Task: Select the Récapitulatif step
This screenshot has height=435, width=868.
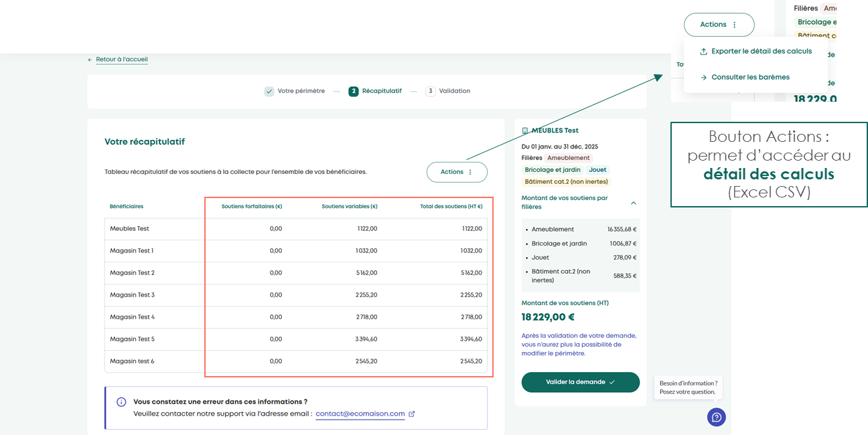Action: 382,91
